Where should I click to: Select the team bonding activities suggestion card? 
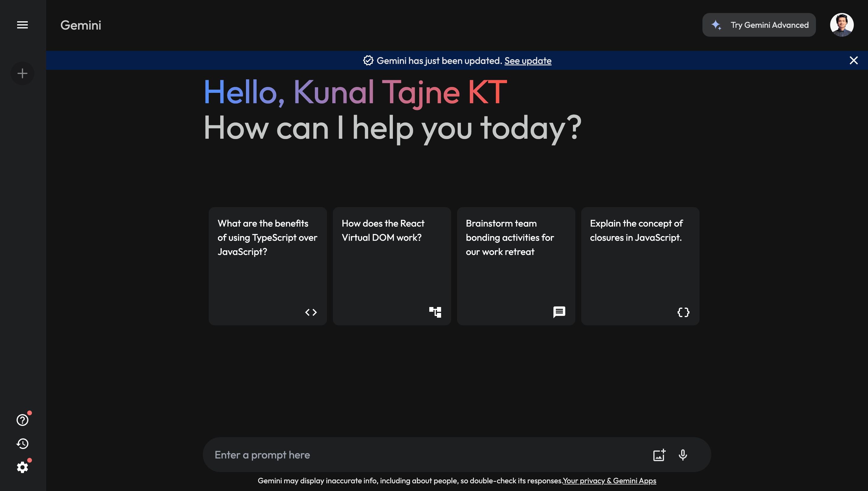[x=516, y=266]
